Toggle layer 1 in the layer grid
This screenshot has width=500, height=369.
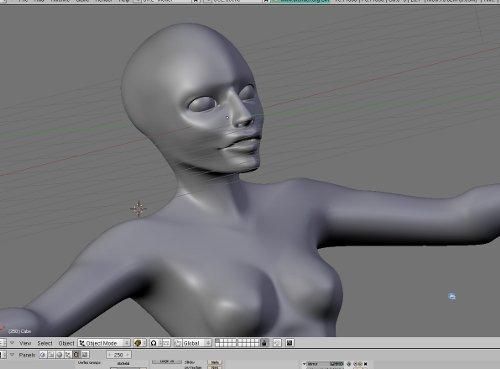click(217, 341)
